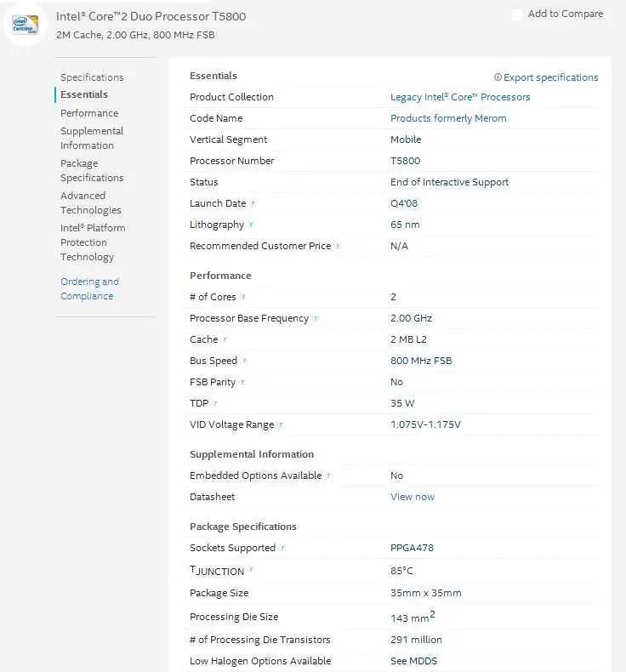Click the 'Essentials' section heading in the table
626x672 pixels.
[213, 76]
